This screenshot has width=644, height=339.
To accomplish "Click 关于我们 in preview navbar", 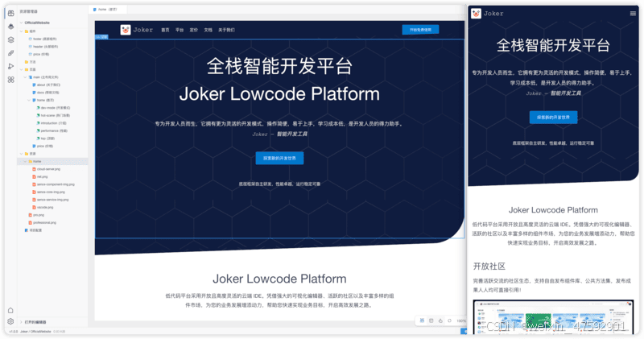I will [x=226, y=30].
